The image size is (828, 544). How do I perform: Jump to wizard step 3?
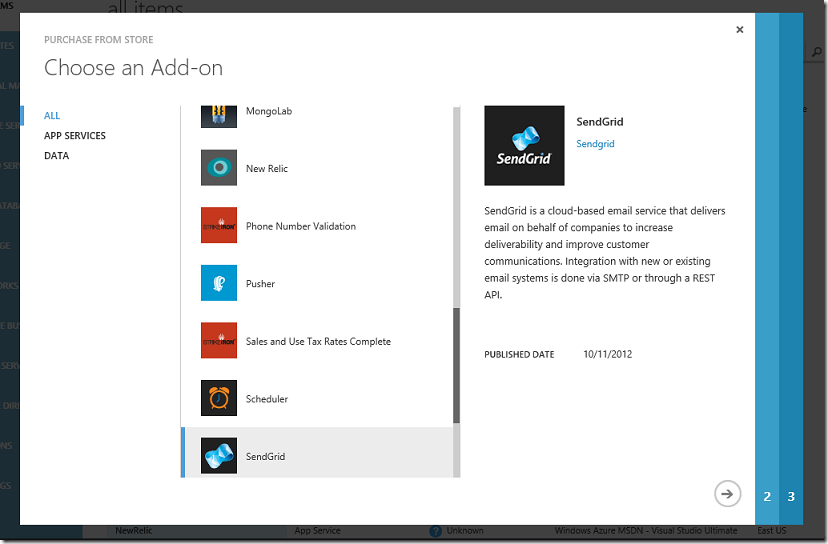click(791, 496)
